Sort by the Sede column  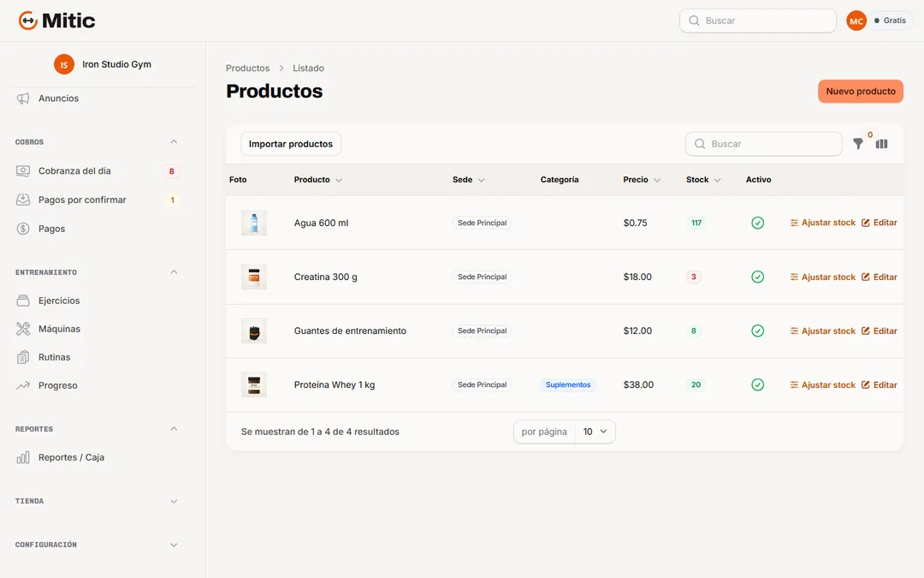(x=469, y=180)
